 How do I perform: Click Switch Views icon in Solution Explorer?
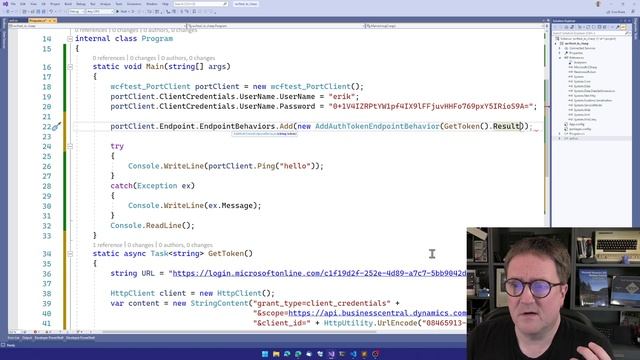(x=572, y=27)
